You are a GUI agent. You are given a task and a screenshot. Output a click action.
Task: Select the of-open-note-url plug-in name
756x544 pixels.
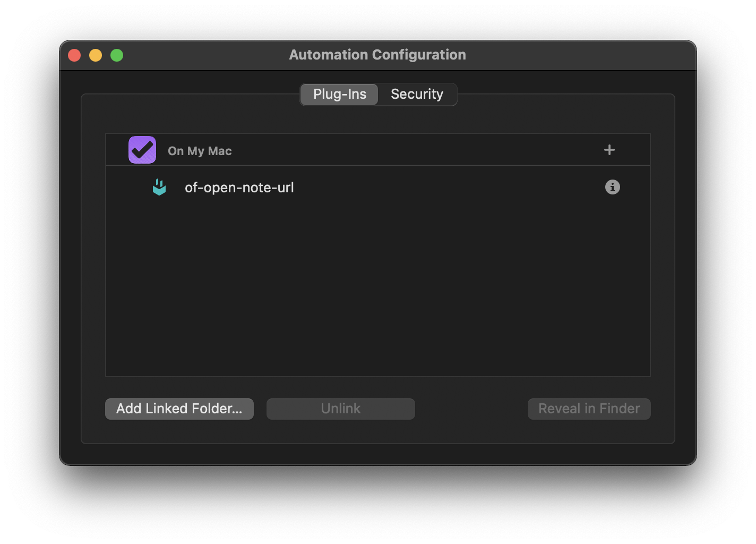(239, 188)
